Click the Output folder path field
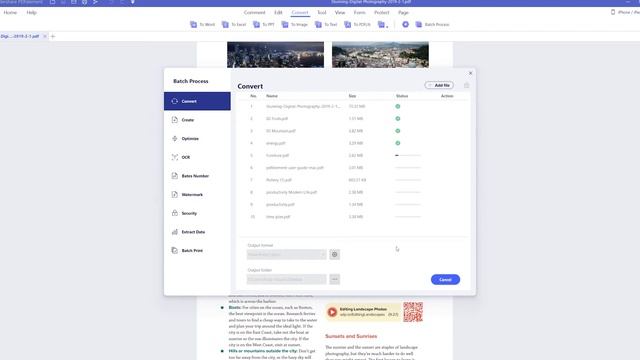Viewport: 640px width, 360px height. point(287,279)
